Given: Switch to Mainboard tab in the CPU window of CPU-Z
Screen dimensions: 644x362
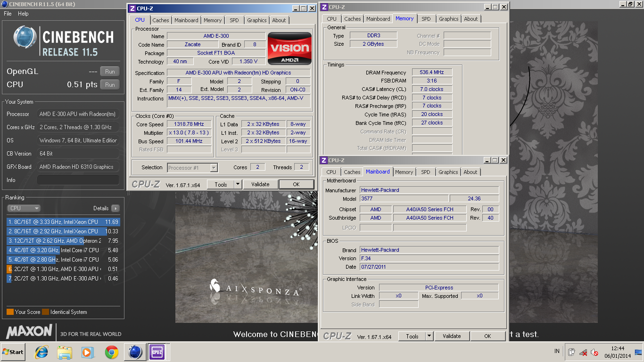Looking at the screenshot, I should [186, 20].
